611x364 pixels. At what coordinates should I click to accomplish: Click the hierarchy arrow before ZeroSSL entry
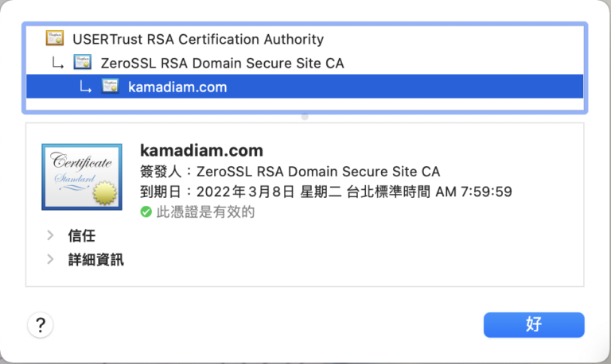coord(58,63)
